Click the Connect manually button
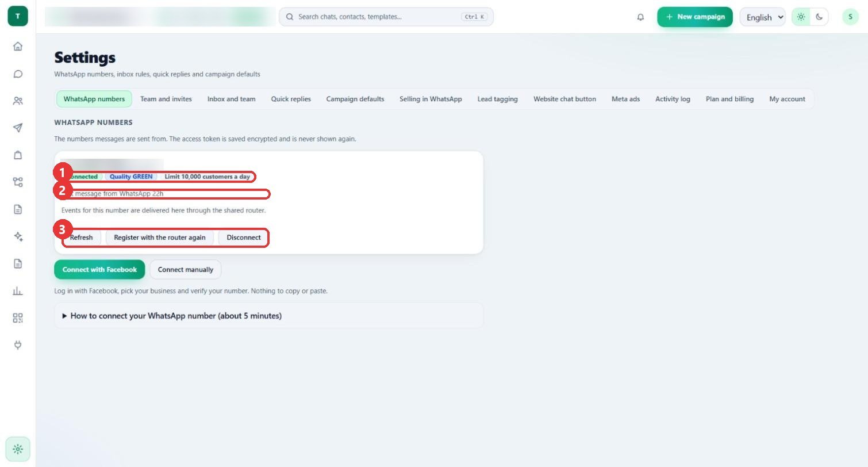Viewport: 868px width, 467px height. [x=185, y=270]
